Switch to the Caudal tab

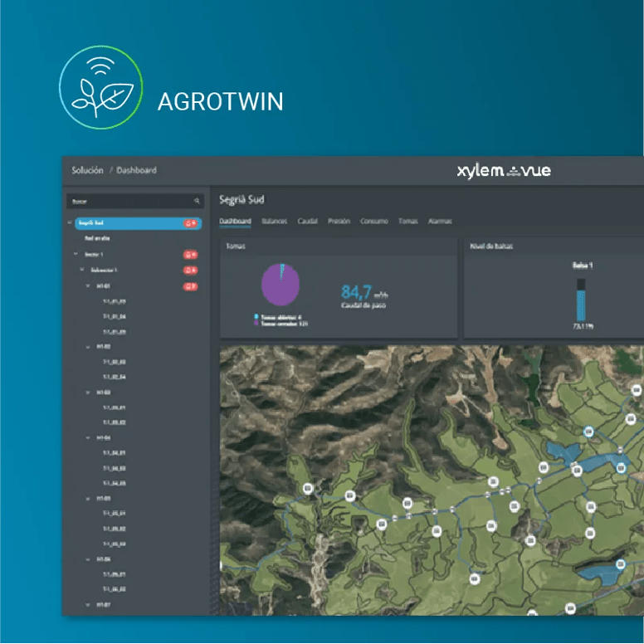pos(308,222)
